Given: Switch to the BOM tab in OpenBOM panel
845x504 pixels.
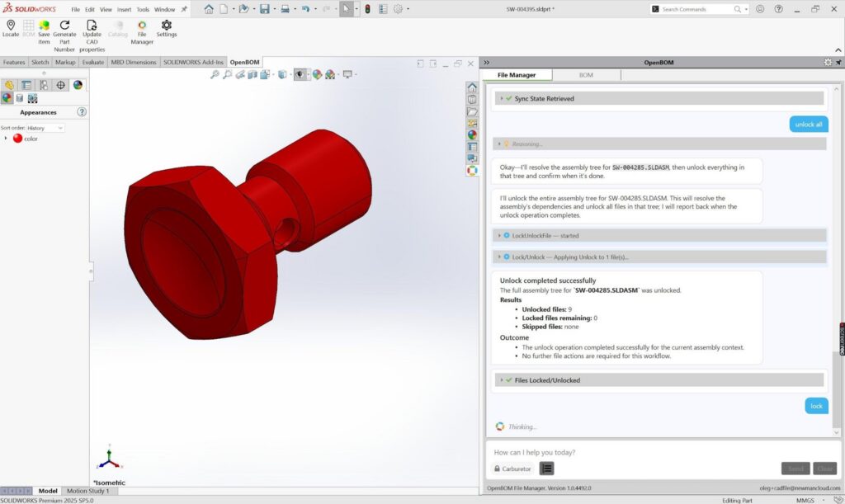Looking at the screenshot, I should 586,75.
